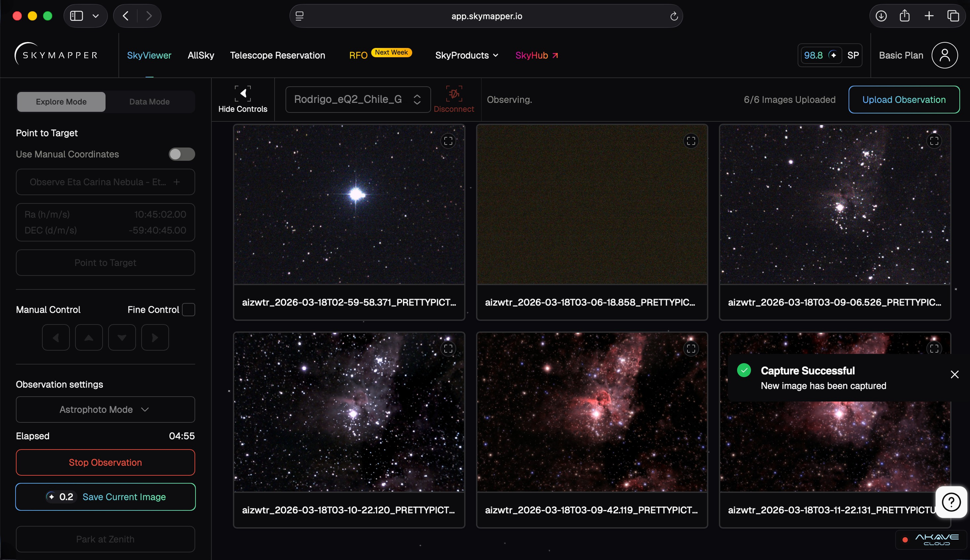
Task: Open the help question mark button
Action: [x=951, y=502]
